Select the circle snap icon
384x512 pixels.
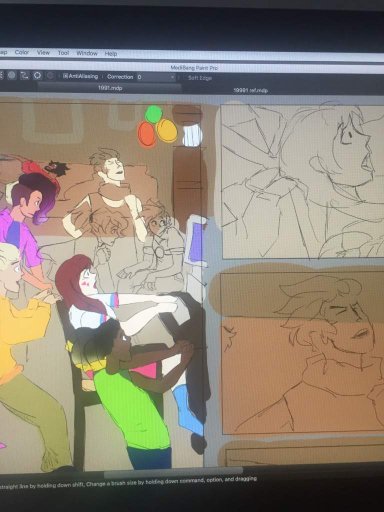[37, 76]
